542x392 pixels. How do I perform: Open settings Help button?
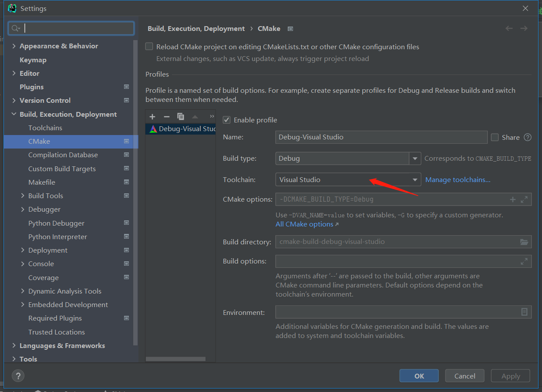click(18, 376)
